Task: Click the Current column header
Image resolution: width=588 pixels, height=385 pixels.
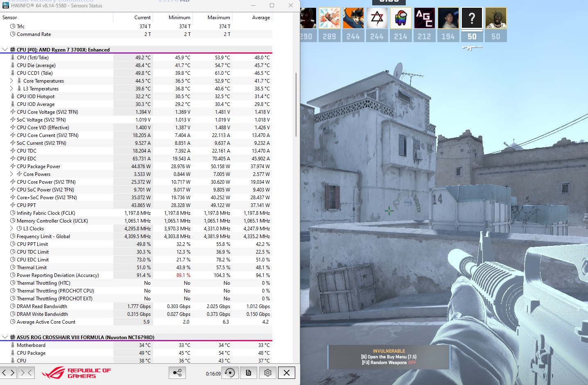Action: coord(133,18)
